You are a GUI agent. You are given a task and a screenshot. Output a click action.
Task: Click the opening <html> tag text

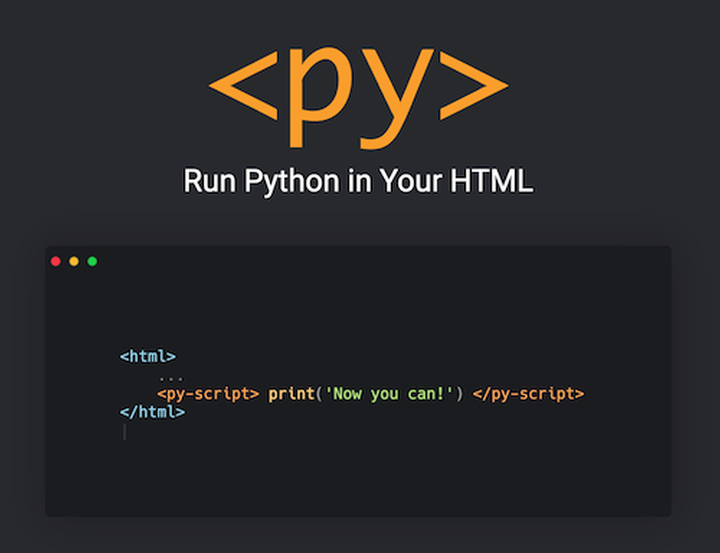coord(148,356)
